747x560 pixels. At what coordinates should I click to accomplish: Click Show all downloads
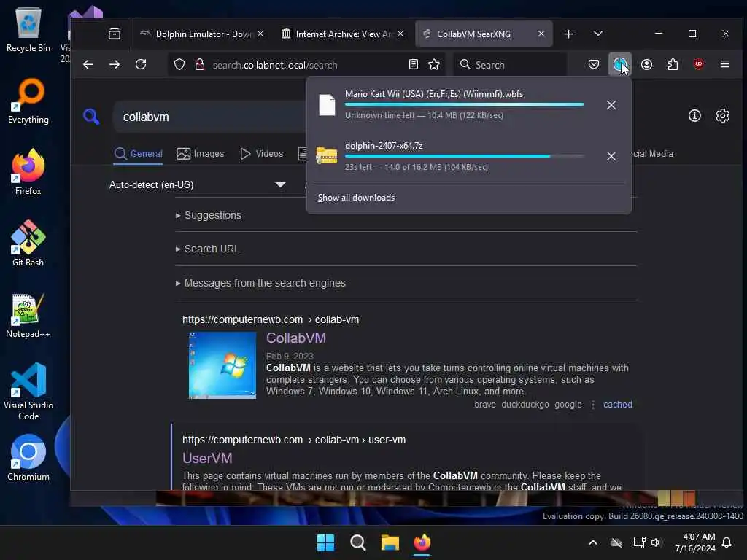[x=356, y=198]
